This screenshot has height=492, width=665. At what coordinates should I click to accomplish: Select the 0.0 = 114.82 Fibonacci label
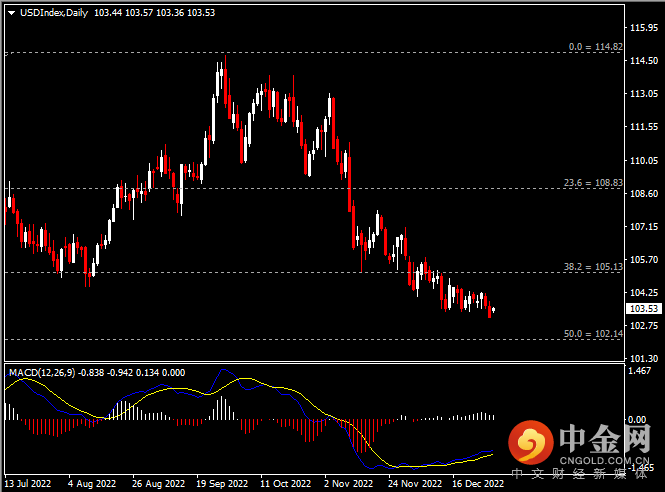point(595,46)
